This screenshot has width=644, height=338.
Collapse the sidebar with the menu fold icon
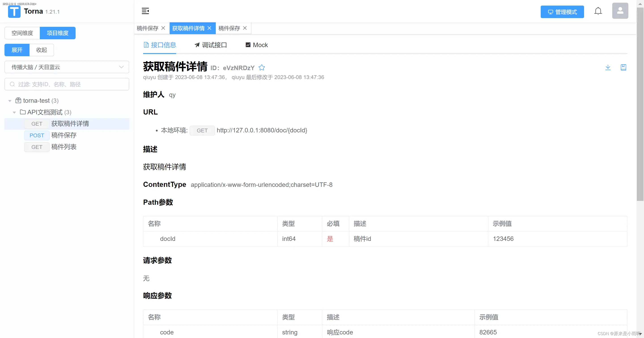pos(145,11)
